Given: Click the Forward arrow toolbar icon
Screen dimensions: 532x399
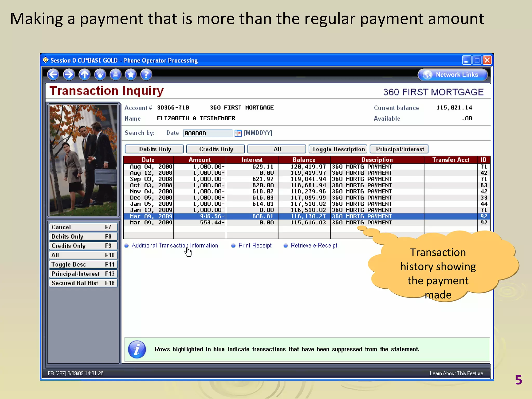Looking at the screenshot, I should [69, 75].
